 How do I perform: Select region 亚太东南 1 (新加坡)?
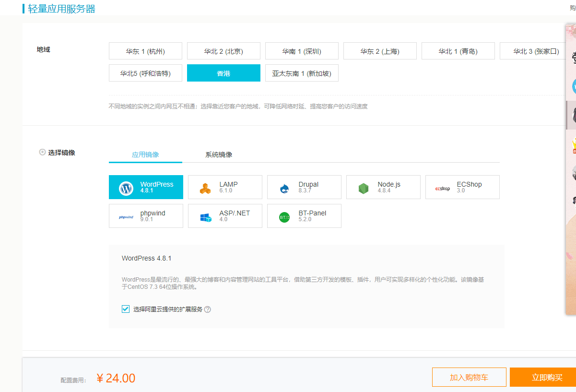[302, 73]
